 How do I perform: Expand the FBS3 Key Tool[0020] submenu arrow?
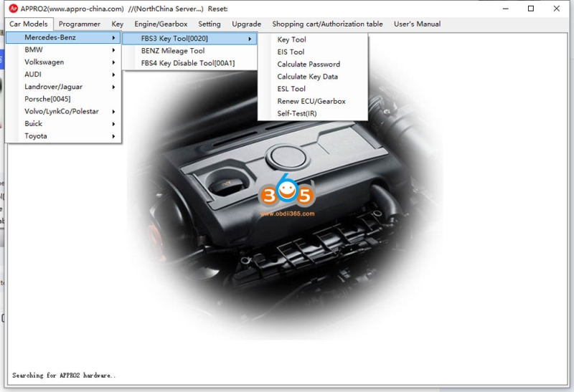250,39
